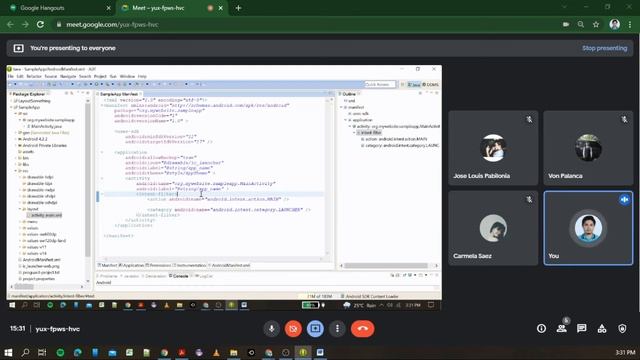The width and height of the screenshot is (640, 360).
Task: Open Eclipse's Window menu
Action: click(127, 76)
